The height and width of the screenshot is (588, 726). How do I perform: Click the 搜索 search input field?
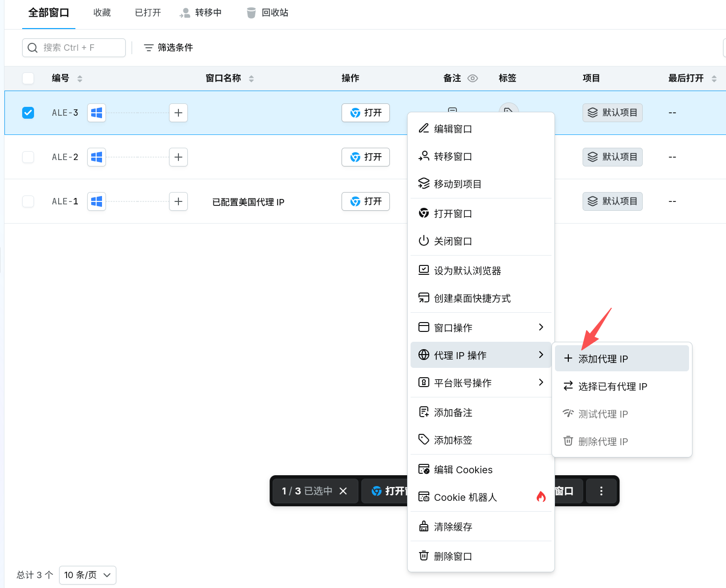coord(74,48)
